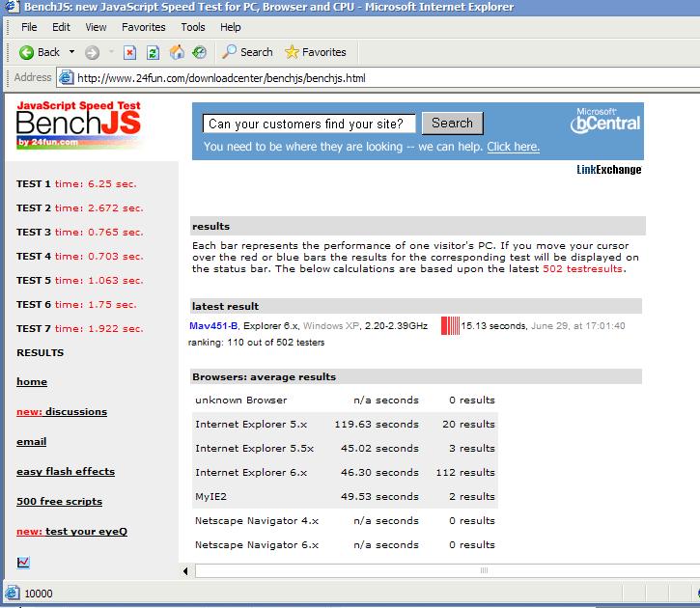Screen dimensions: 700x608
Task: Click TEST 1 time 6.25 sec.
Action: pos(76,183)
